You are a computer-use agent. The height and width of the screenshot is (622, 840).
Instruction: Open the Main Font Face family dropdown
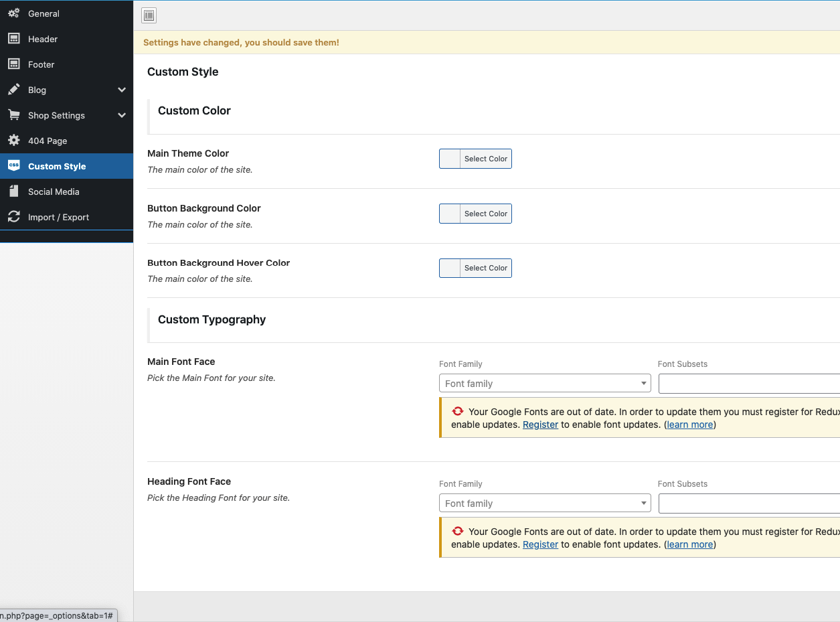(544, 384)
